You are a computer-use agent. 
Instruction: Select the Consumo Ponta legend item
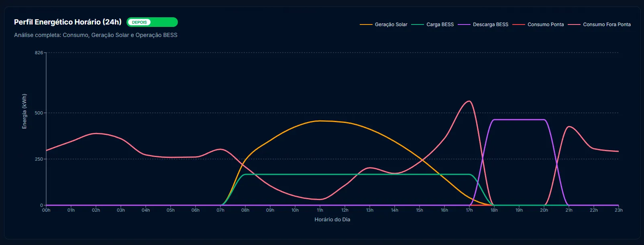545,24
